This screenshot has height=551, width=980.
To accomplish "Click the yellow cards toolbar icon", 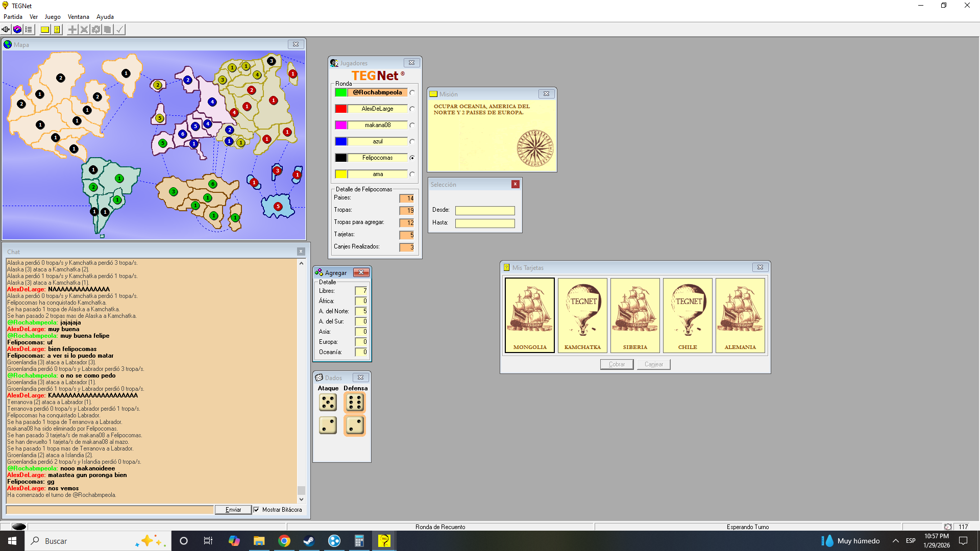I will tap(57, 30).
